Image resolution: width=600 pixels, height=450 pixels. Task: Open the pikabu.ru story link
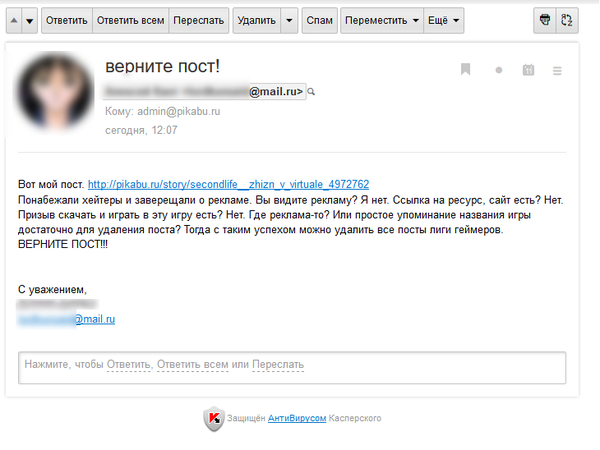click(228, 184)
